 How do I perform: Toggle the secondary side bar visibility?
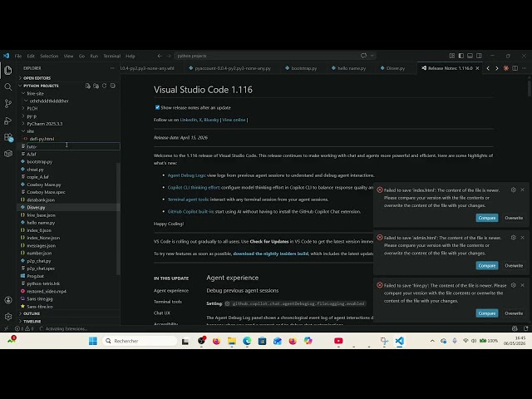(479, 56)
